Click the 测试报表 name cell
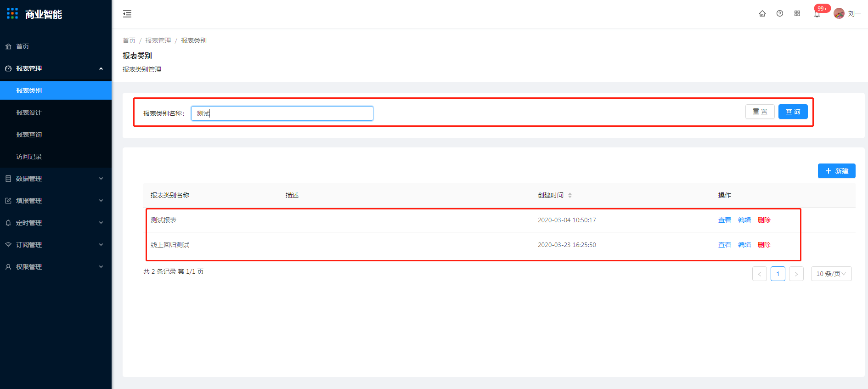Screen dimensions: 868x389 [x=163, y=220]
